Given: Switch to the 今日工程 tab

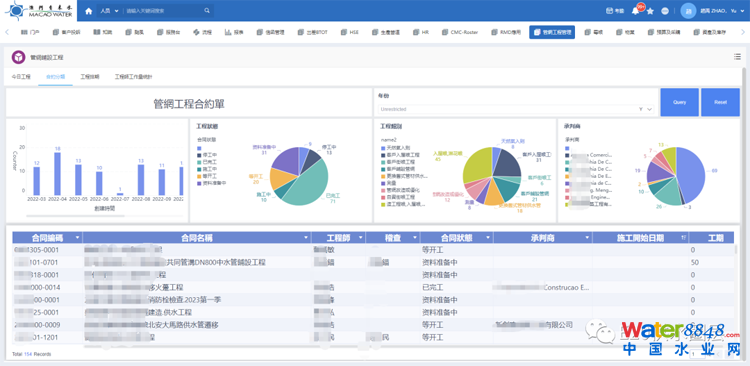Looking at the screenshot, I should tap(21, 77).
